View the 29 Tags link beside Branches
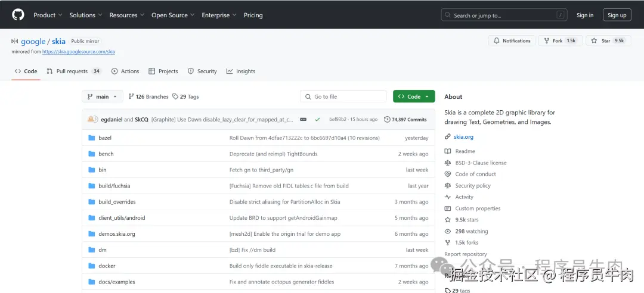This screenshot has height=293, width=644. coord(185,97)
